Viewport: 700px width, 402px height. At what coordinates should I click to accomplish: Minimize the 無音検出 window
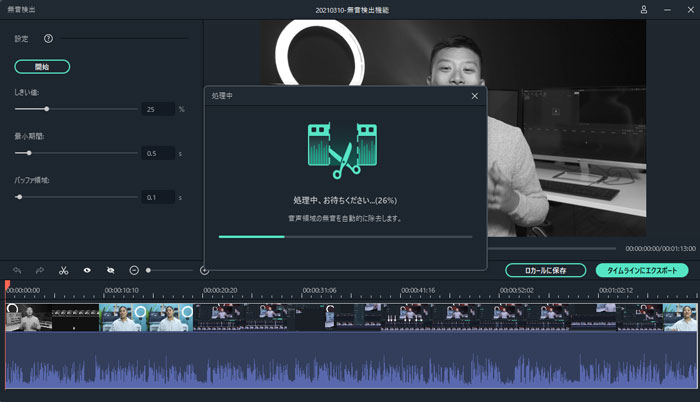point(667,9)
